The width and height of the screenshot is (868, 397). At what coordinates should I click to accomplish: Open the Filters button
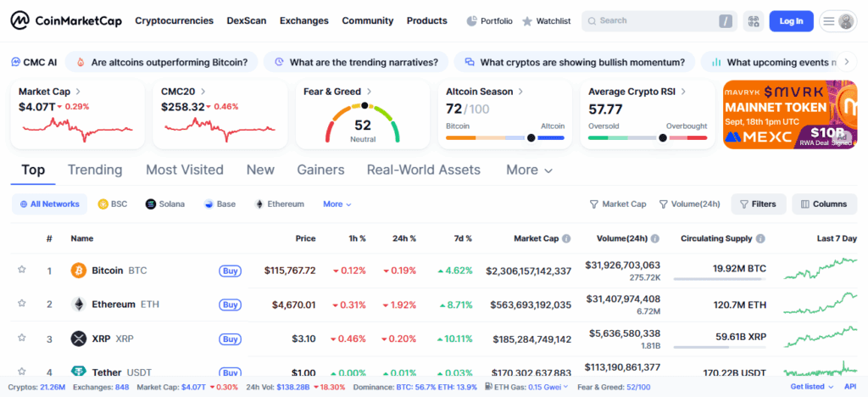tap(758, 204)
